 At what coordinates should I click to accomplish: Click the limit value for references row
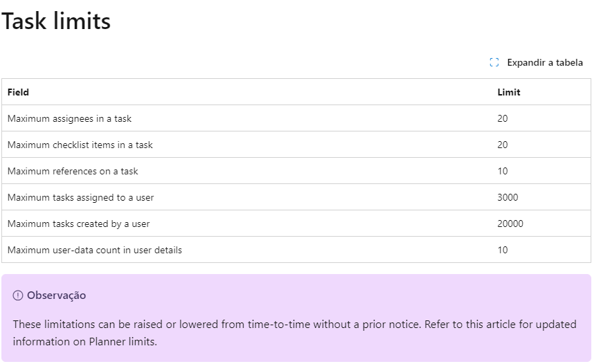click(503, 171)
